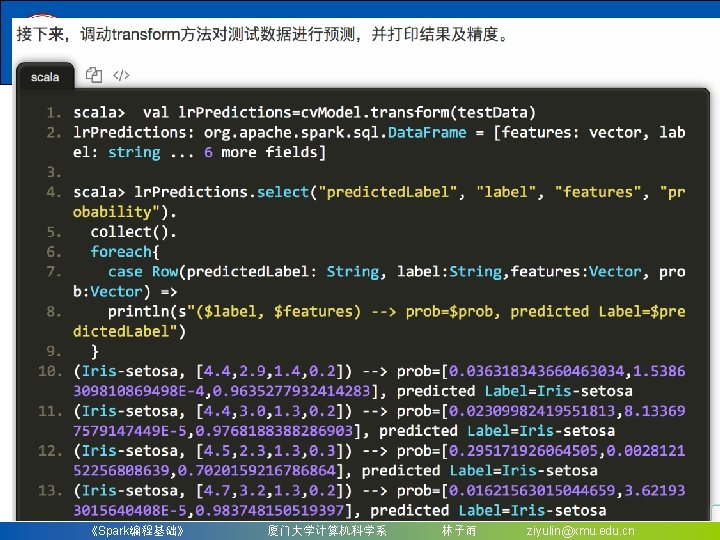This screenshot has height=540, width=720.
Task: Click line number 3 in code gutter
Action: tap(54, 172)
